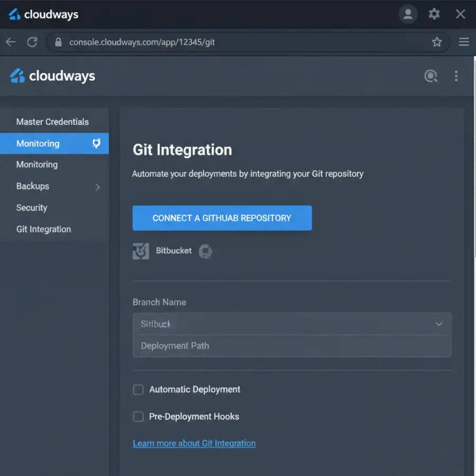
Task: Open Learn more about Git Integration
Action: [194, 443]
